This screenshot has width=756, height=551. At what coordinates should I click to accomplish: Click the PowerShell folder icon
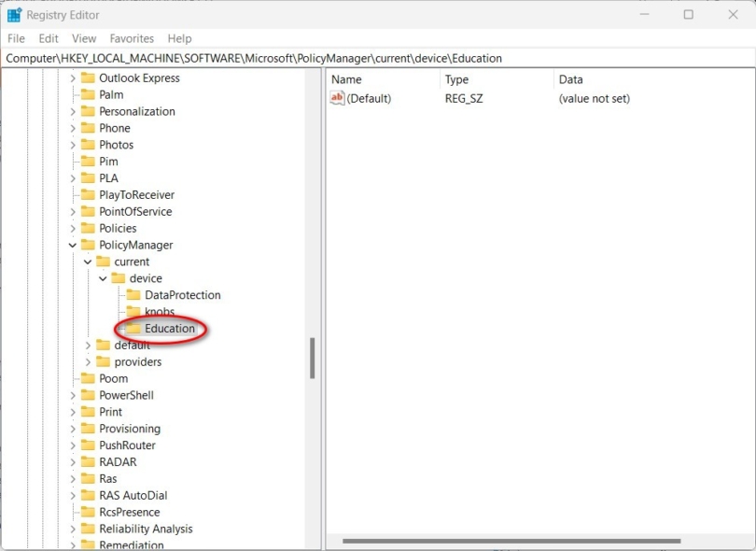pos(90,395)
